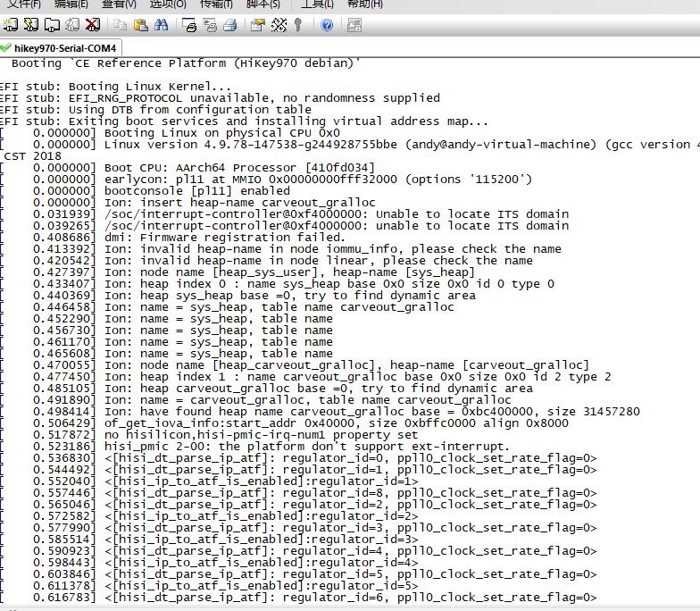Open Session Options toolbar icon
Screen dimensions: 700x611
(257, 25)
